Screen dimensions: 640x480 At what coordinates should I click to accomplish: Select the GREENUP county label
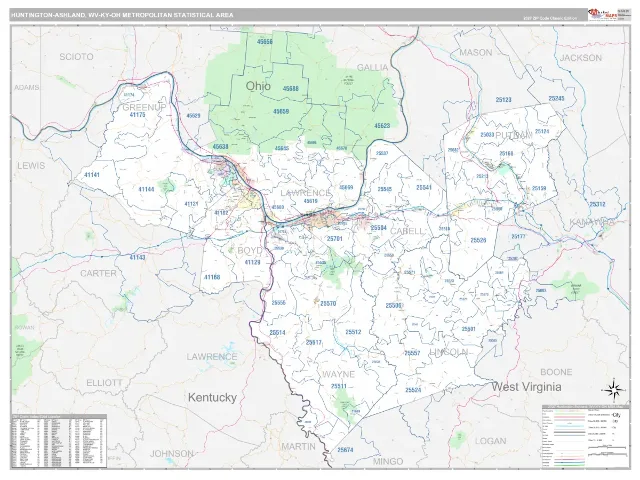point(144,107)
